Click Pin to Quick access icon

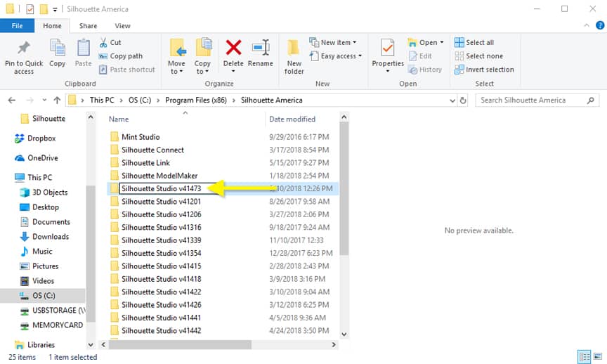click(x=24, y=48)
